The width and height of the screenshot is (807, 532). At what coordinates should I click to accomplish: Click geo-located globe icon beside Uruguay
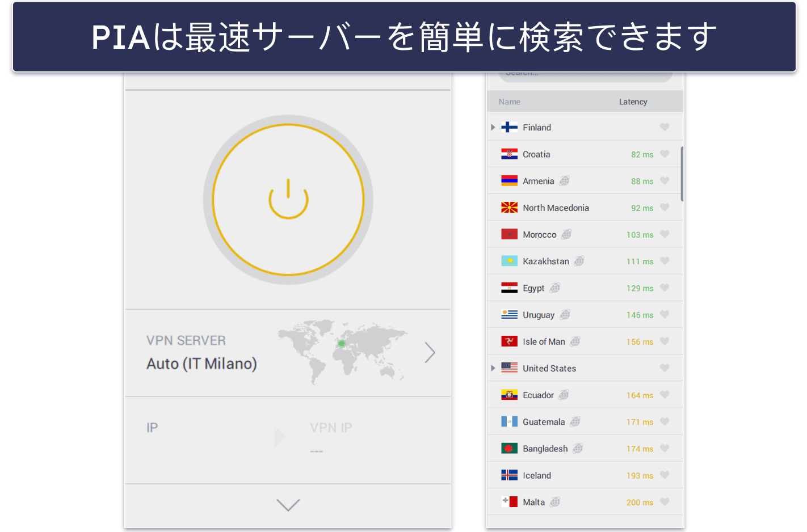565,315
